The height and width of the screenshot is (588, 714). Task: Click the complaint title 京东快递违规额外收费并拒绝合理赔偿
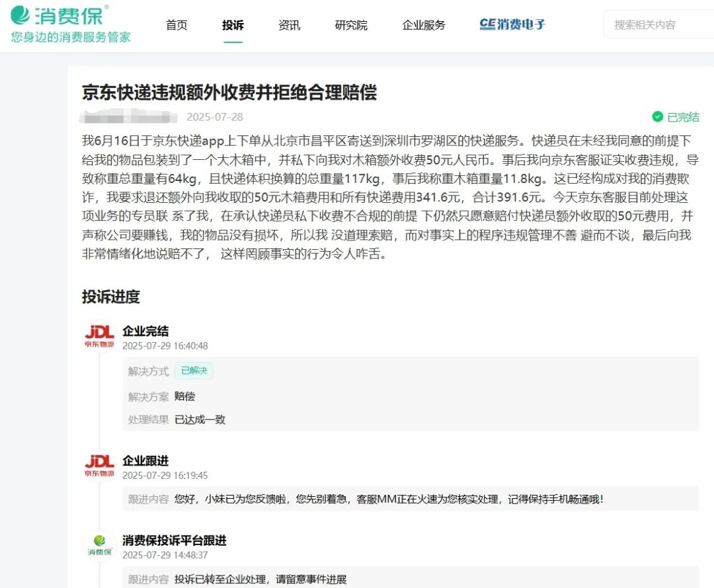(x=229, y=92)
